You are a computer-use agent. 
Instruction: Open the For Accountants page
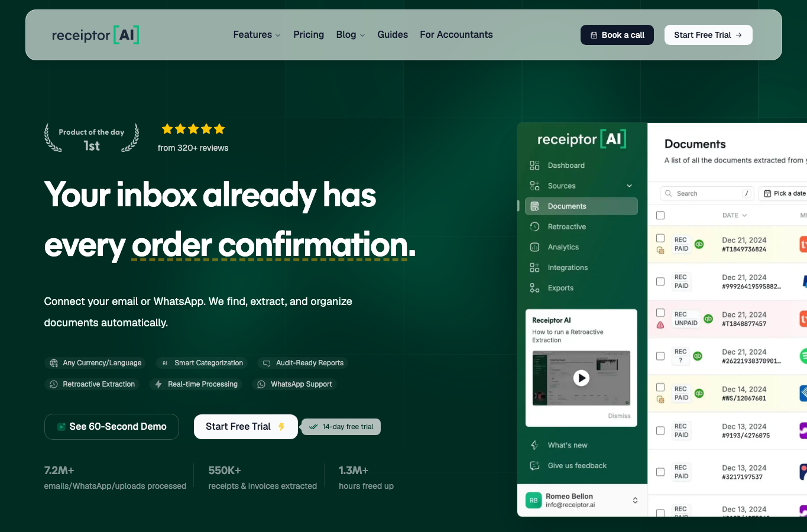pos(456,35)
